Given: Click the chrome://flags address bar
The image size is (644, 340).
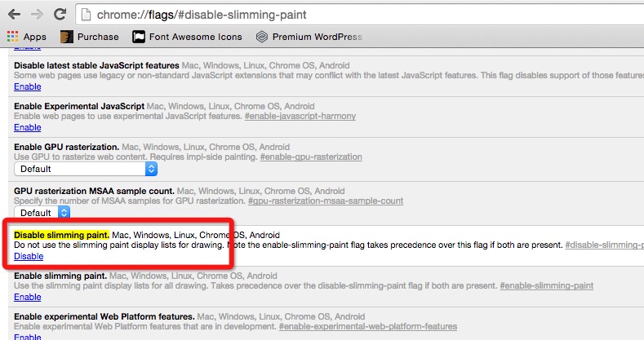Looking at the screenshot, I should click(359, 15).
